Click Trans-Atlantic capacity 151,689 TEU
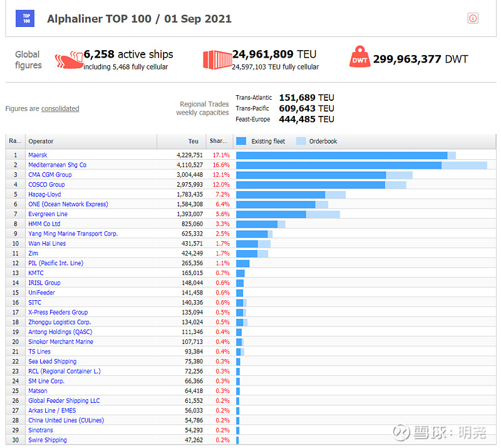Screen dimensions: 501x448 click(x=306, y=98)
